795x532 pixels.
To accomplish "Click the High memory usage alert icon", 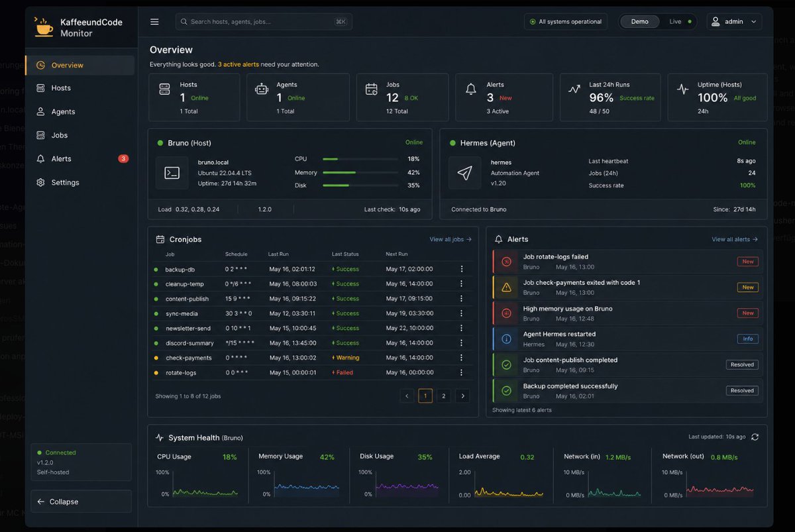I will pyautogui.click(x=507, y=313).
